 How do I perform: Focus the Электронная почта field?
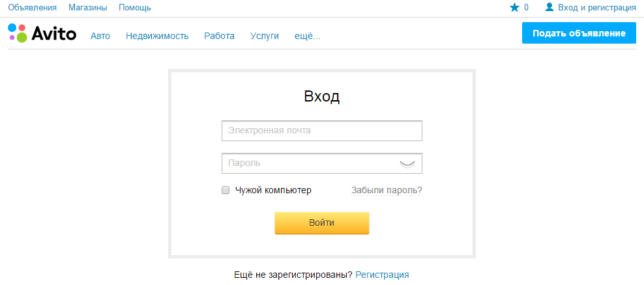click(322, 131)
